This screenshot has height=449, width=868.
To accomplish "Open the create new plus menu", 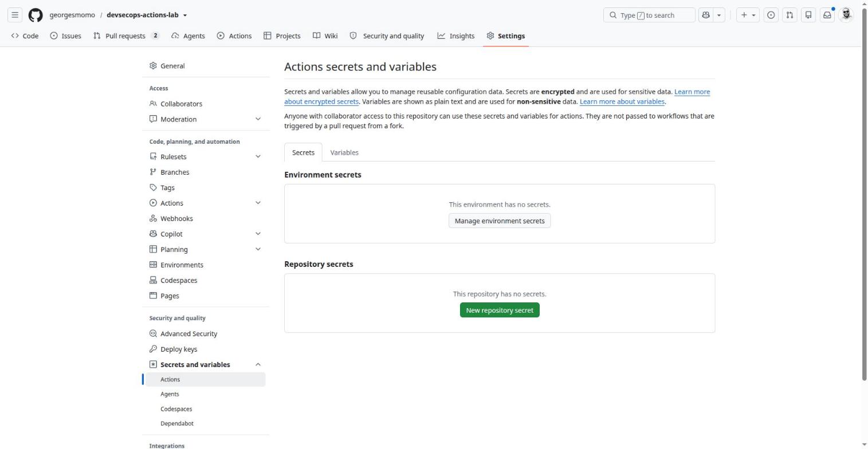I will coord(748,15).
